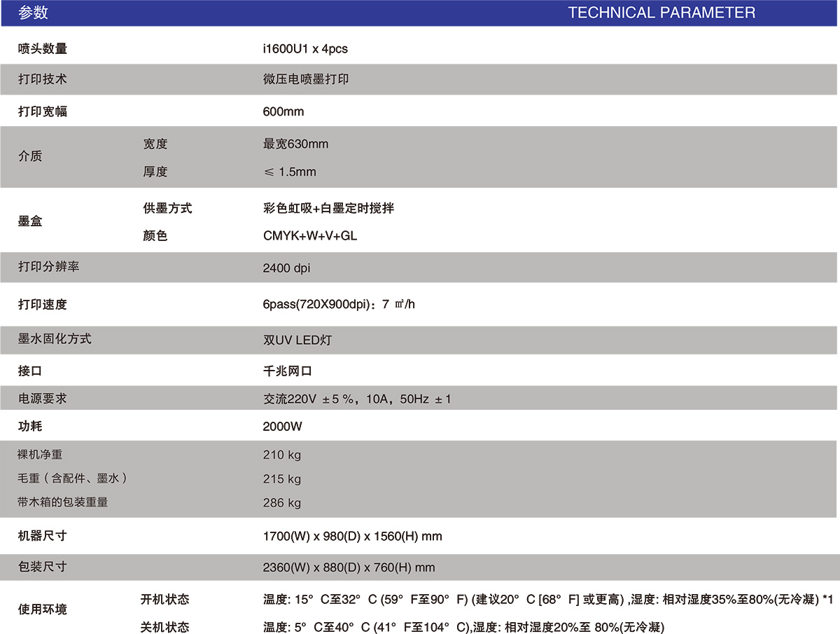Select the 裸机净重 label
The width and height of the screenshot is (840, 634).
tap(40, 455)
